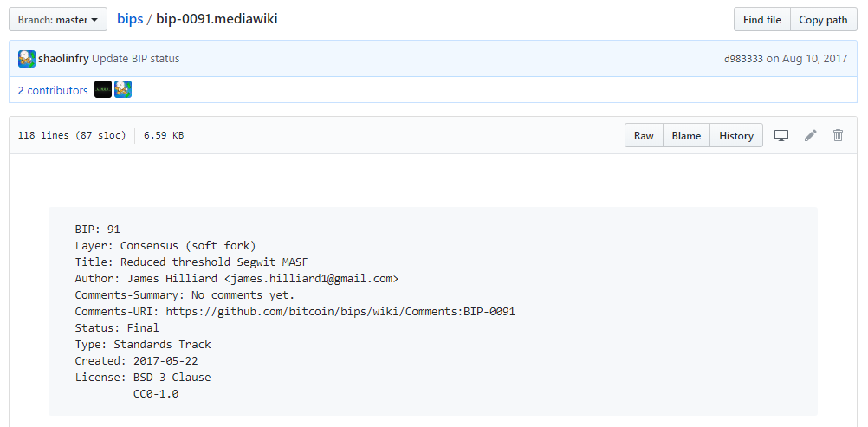Click the dark contributor avatar
The height and width of the screenshot is (427, 868).
[103, 90]
